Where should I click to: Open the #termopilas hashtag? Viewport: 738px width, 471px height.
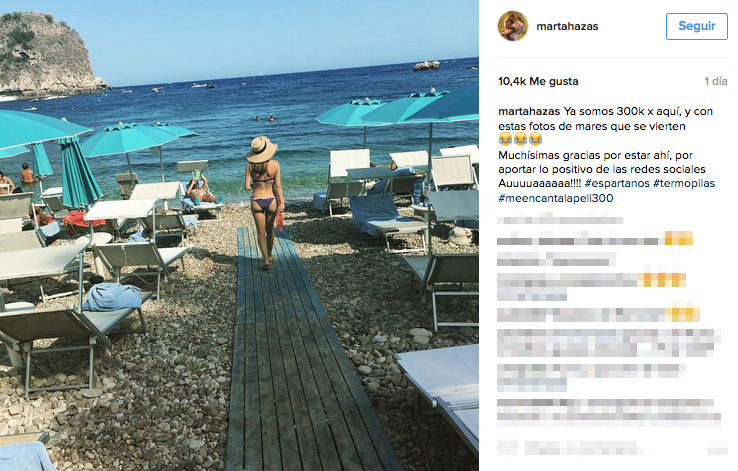point(683,184)
